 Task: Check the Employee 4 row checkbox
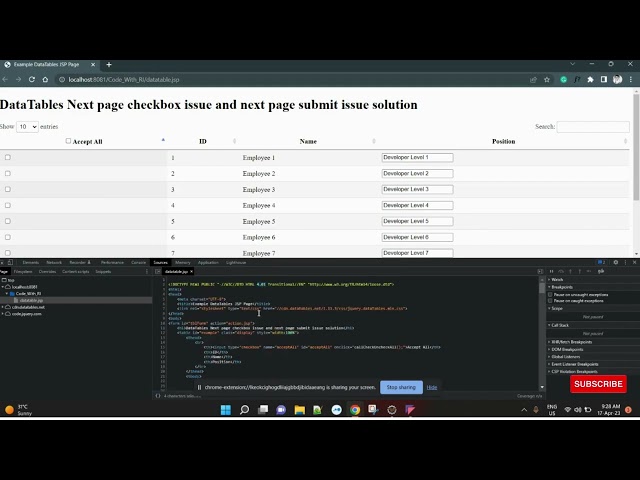[8, 205]
